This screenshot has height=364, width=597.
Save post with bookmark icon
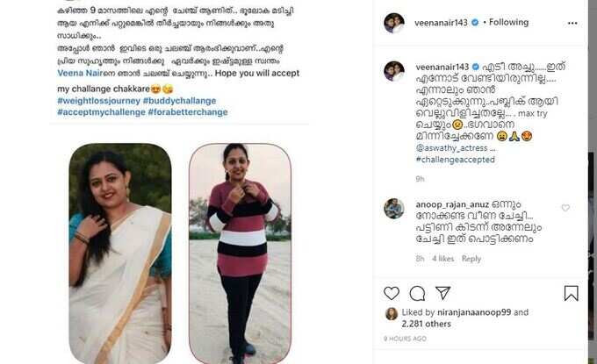tap(572, 293)
